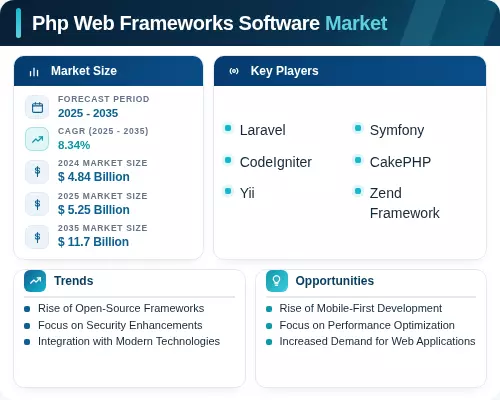Click the CAGR (2025 - 2035) label
The image size is (500, 400).
point(103,131)
